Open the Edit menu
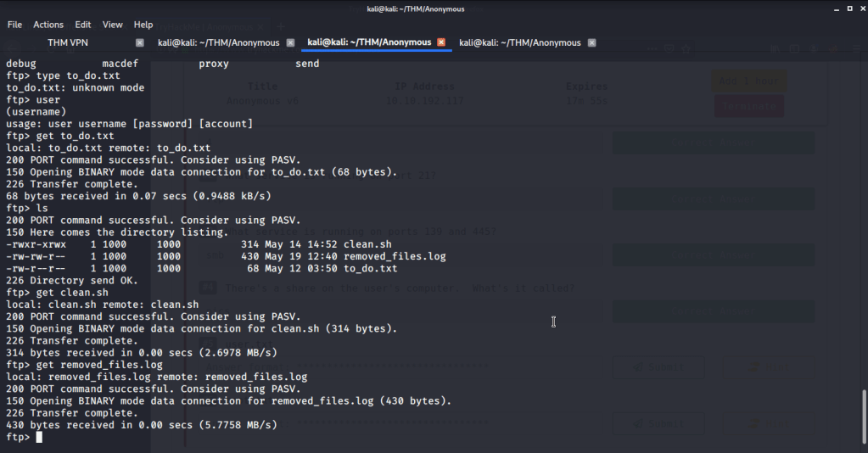 [x=83, y=25]
